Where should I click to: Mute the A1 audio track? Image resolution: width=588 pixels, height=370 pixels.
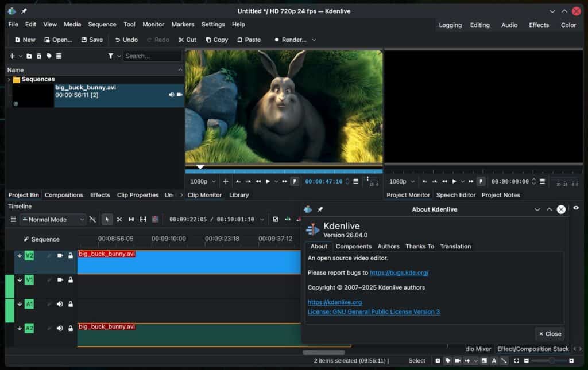pos(60,304)
